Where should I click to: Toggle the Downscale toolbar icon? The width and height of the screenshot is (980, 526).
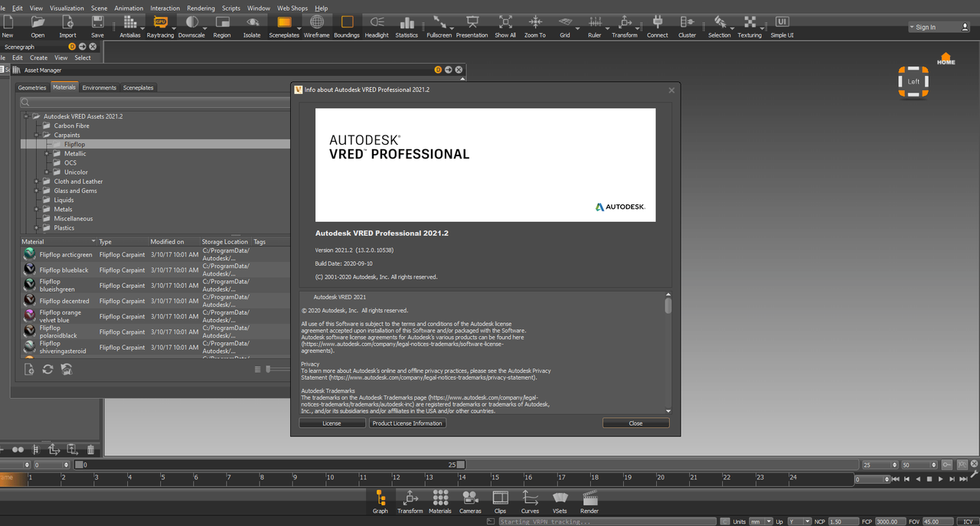click(x=191, y=26)
